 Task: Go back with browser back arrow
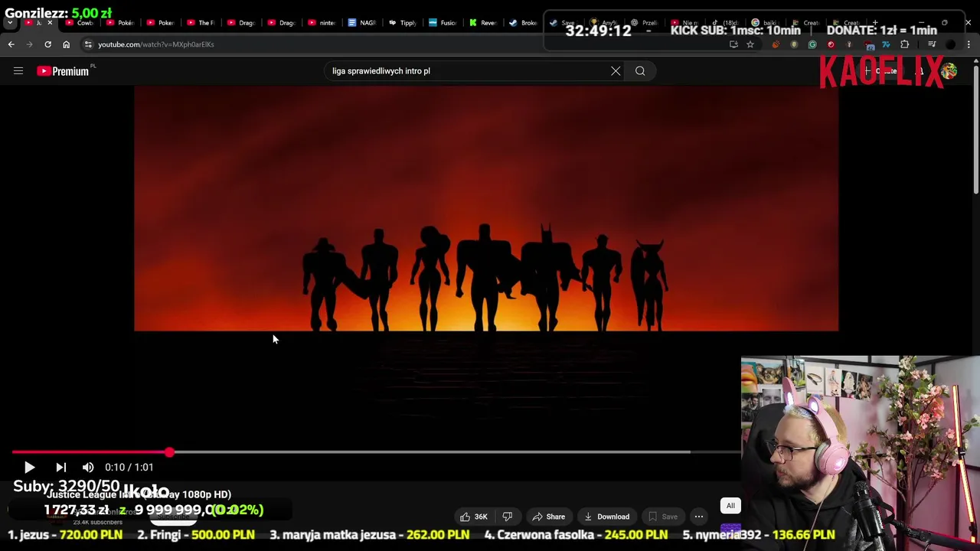(11, 44)
